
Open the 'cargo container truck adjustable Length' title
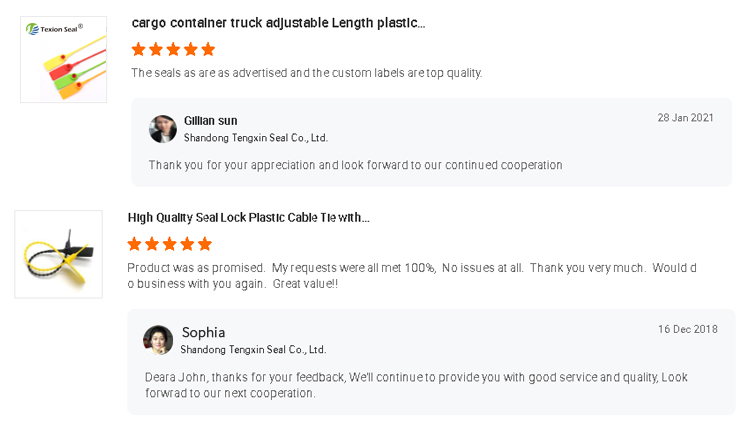[278, 23]
